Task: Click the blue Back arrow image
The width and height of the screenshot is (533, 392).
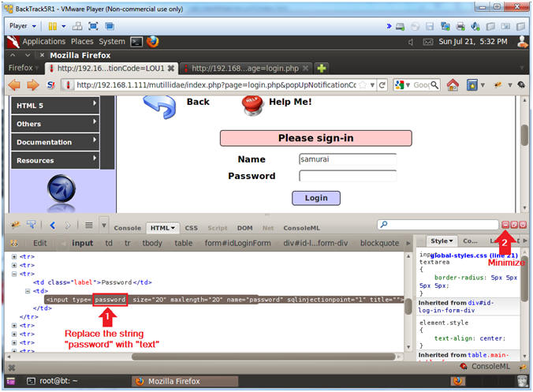Action: point(160,106)
